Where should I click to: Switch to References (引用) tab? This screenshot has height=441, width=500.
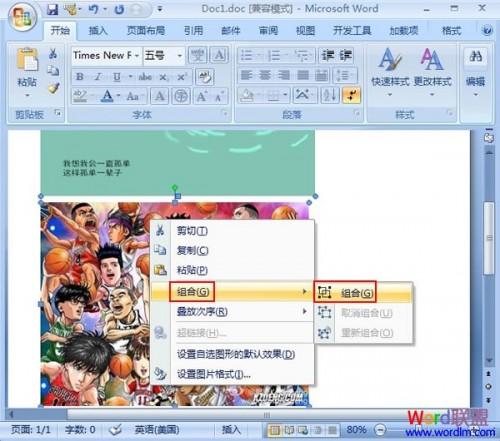[194, 31]
